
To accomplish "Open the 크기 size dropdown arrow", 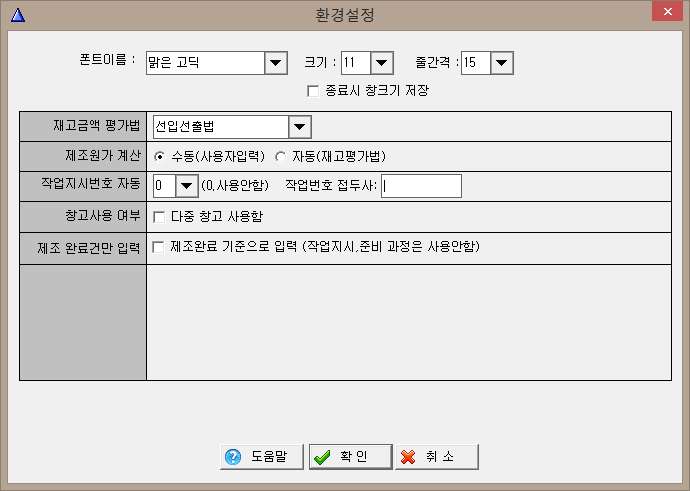I will pyautogui.click(x=382, y=63).
